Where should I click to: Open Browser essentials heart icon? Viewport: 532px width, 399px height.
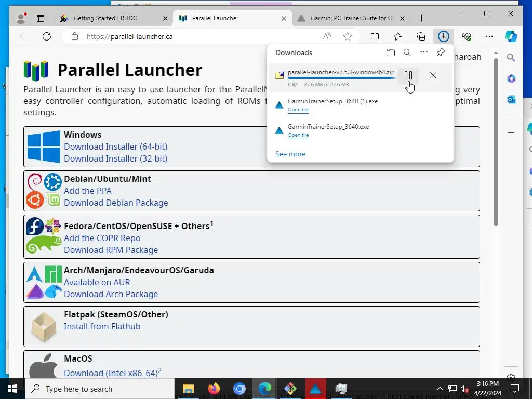tap(467, 36)
